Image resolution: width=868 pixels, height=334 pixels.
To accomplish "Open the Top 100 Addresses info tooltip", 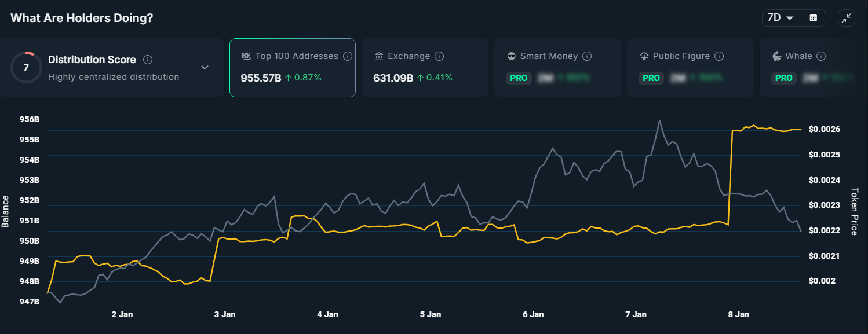I will pyautogui.click(x=348, y=56).
